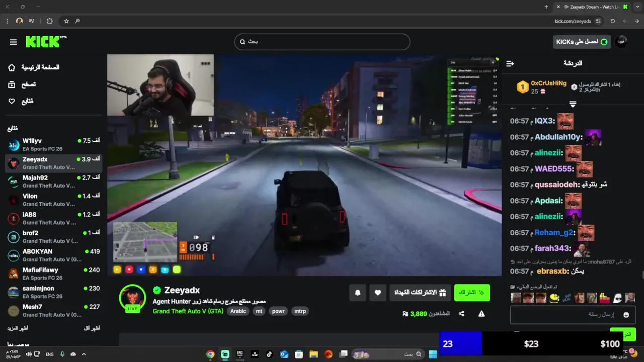Share the stream

click(461, 314)
